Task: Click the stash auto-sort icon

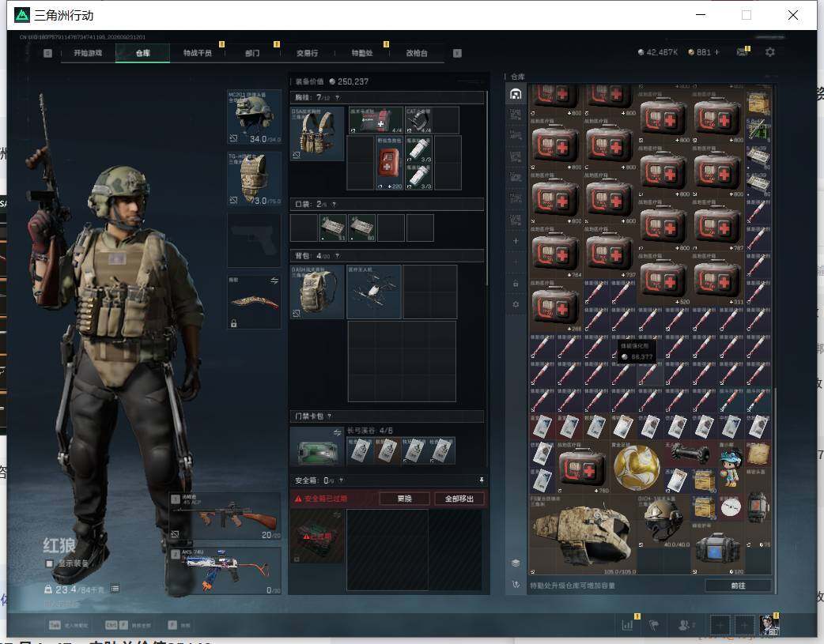Action: (516, 584)
